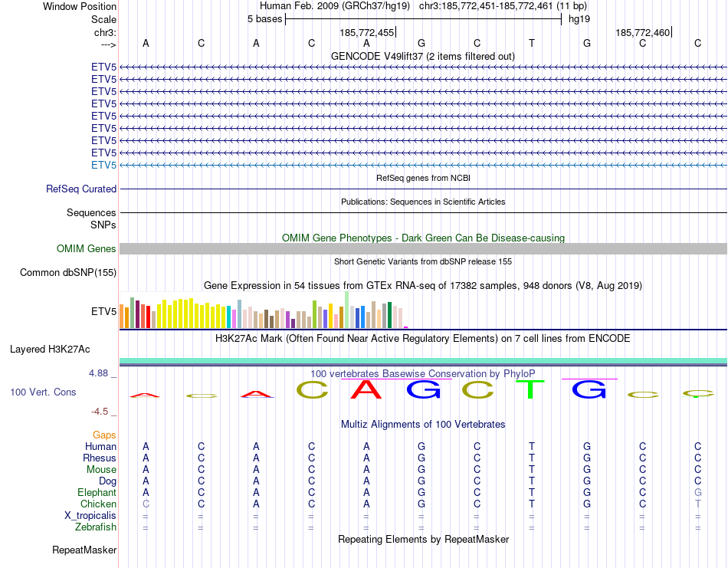Image resolution: width=728 pixels, height=568 pixels.
Task: Click faded G in the Elephant row
Action: [697, 492]
